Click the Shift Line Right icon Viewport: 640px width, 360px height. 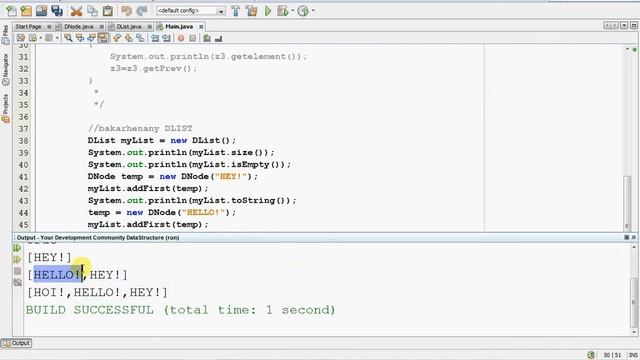point(167,38)
